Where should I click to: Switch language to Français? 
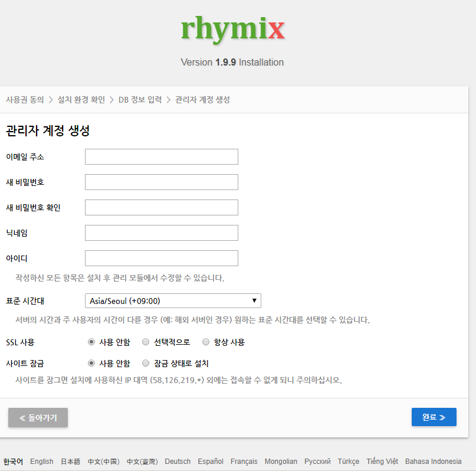pyautogui.click(x=244, y=462)
